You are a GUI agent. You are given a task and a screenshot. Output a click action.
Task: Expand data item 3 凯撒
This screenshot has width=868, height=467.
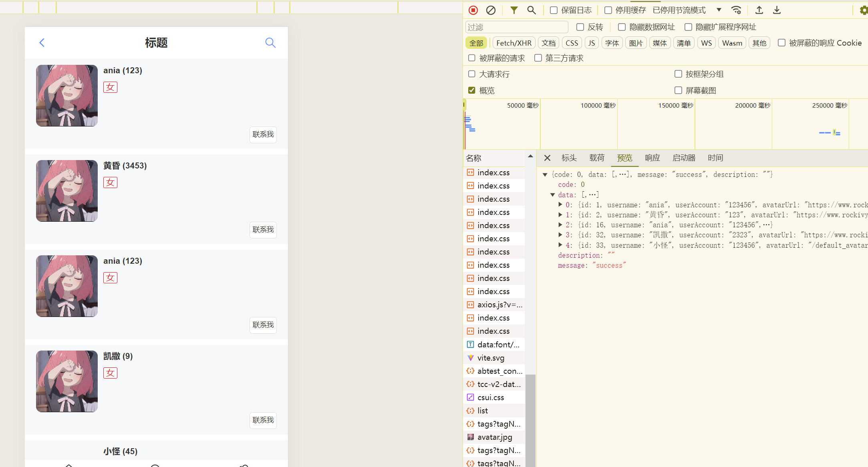pos(560,235)
